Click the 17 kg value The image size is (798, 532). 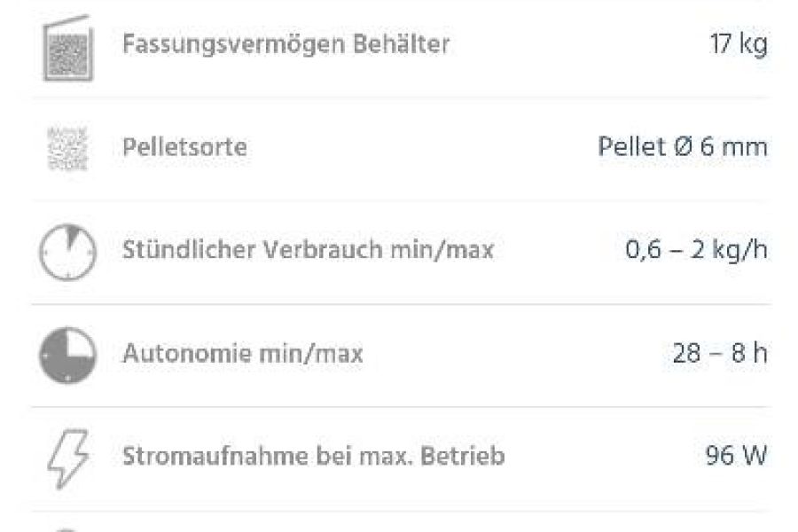(x=737, y=43)
